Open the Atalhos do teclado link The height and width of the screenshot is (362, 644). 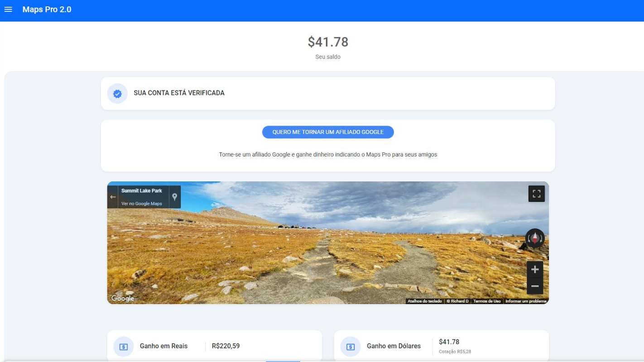tap(425, 301)
